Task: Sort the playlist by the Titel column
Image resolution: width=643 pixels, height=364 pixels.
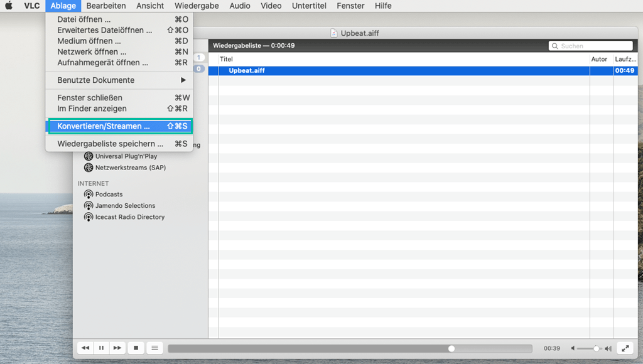Action: pyautogui.click(x=404, y=59)
